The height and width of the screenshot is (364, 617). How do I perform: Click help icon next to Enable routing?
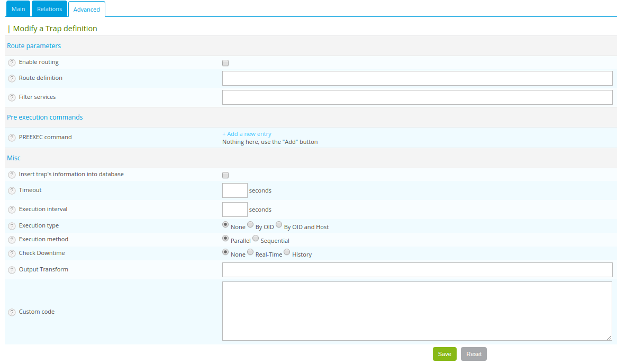pyautogui.click(x=12, y=63)
